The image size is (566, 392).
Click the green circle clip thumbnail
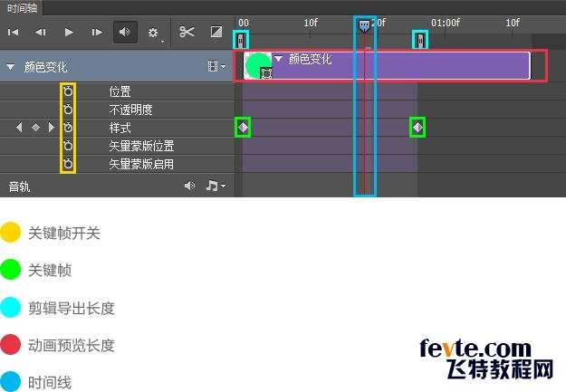click(258, 66)
